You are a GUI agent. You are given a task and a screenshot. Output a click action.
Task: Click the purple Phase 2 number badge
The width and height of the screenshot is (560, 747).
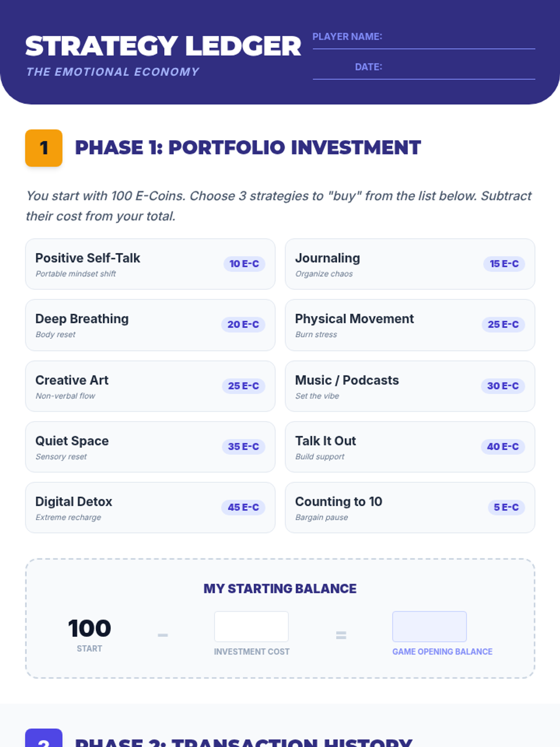44,739
